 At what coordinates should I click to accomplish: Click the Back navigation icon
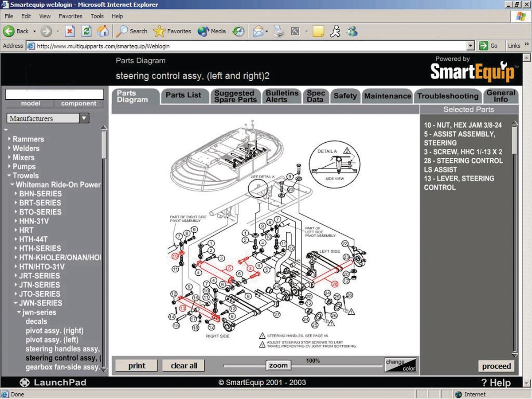[x=10, y=31]
